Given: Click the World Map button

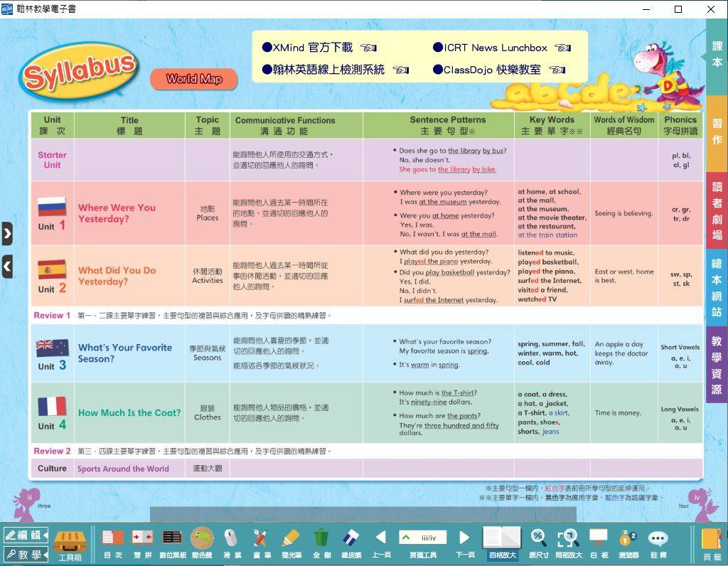Looking at the screenshot, I should coord(194,80).
